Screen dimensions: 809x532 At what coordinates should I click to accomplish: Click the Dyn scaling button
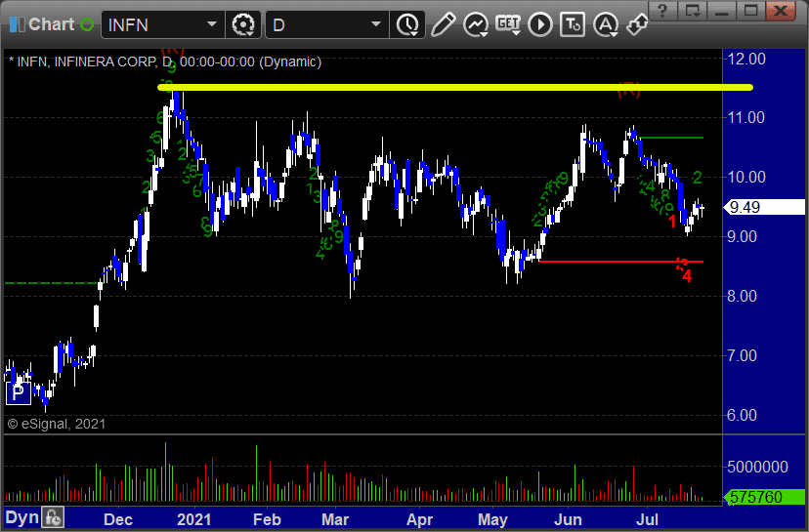pyautogui.click(x=21, y=517)
